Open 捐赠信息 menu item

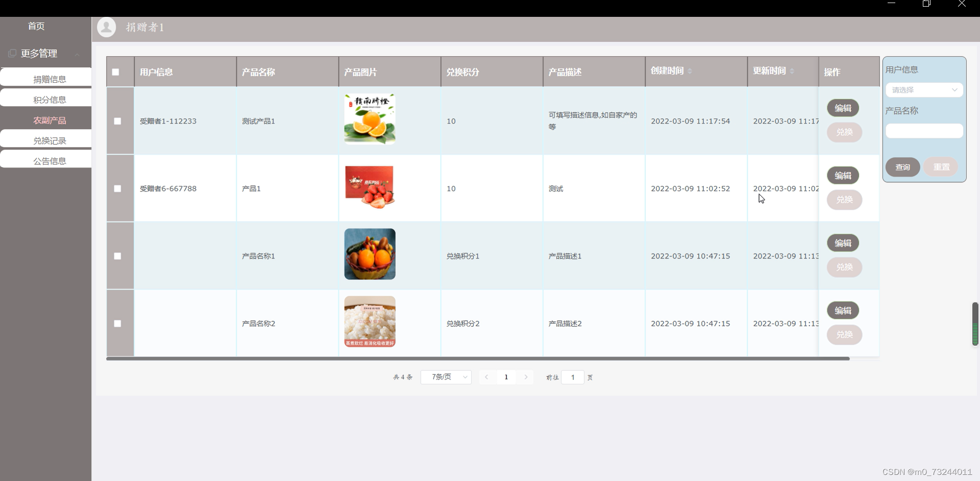(46, 77)
